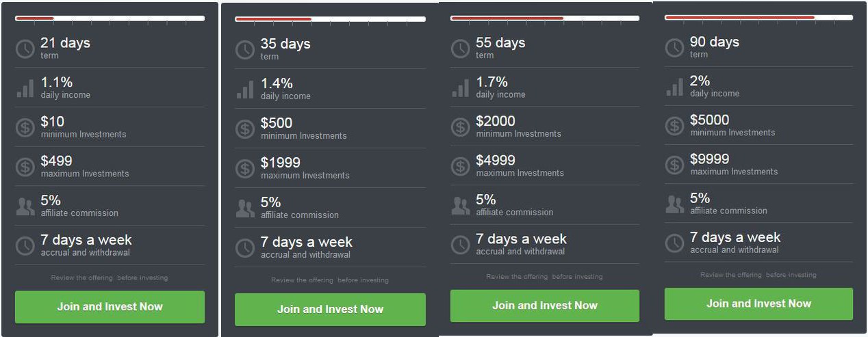This screenshot has width=868, height=337.
Task: Click the clock icon beside 21 days term
Action: click(x=25, y=49)
